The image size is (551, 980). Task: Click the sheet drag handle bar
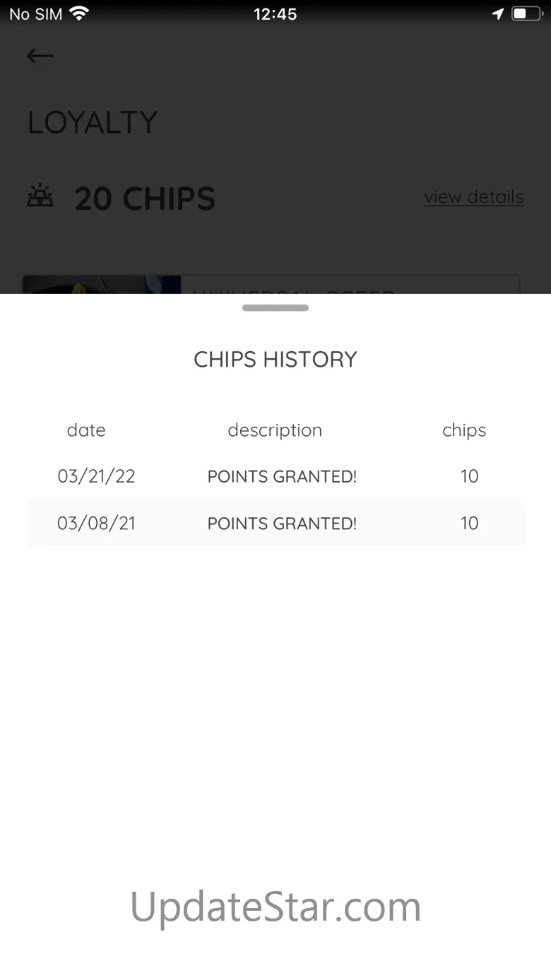click(x=275, y=308)
